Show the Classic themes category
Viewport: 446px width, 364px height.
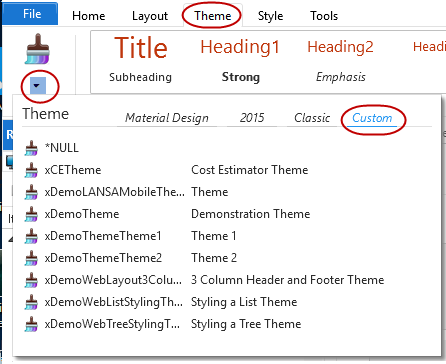(312, 118)
